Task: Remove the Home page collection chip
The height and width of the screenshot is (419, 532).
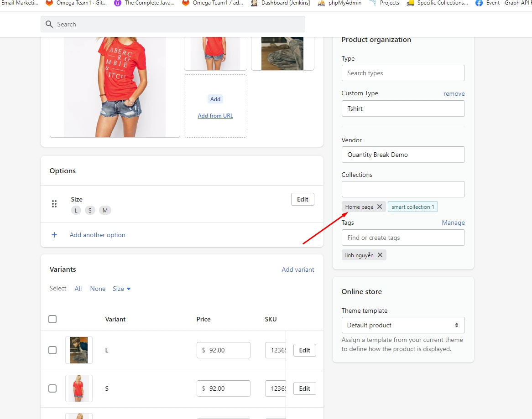Action: tap(380, 207)
